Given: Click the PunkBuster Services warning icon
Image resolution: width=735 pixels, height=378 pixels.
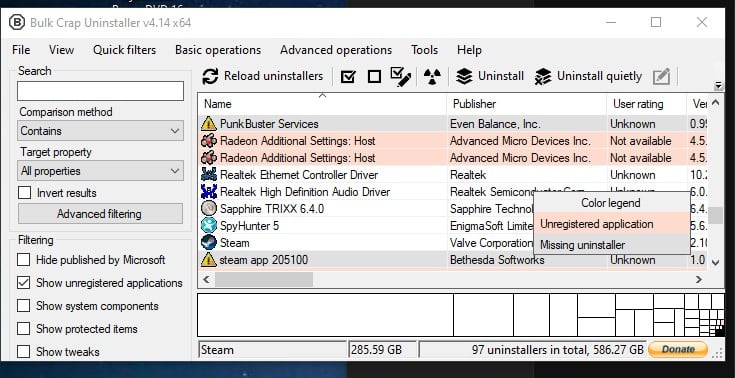Looking at the screenshot, I should [209, 124].
